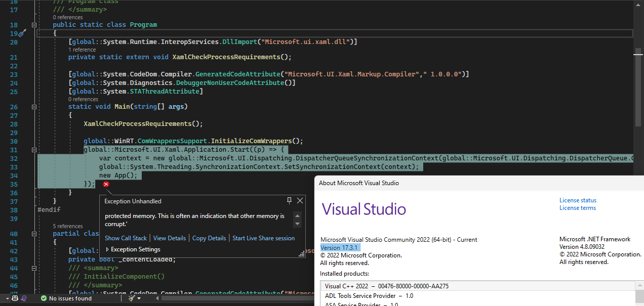Collapse the Main method at line 26
This screenshot has height=306, width=644.
(x=33, y=106)
